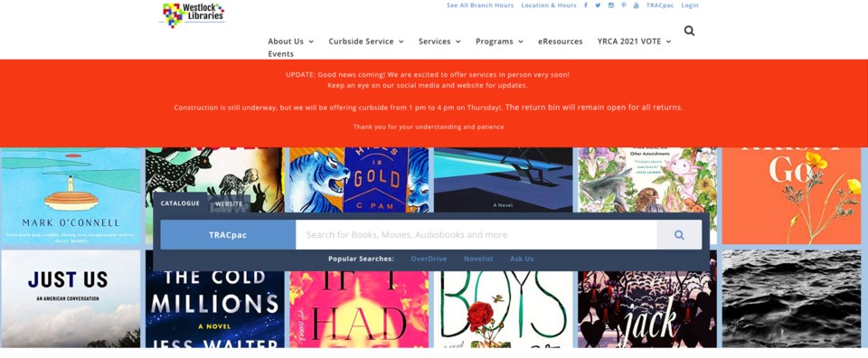Open the orange flower book cover
The image size is (868, 358).
point(792,196)
